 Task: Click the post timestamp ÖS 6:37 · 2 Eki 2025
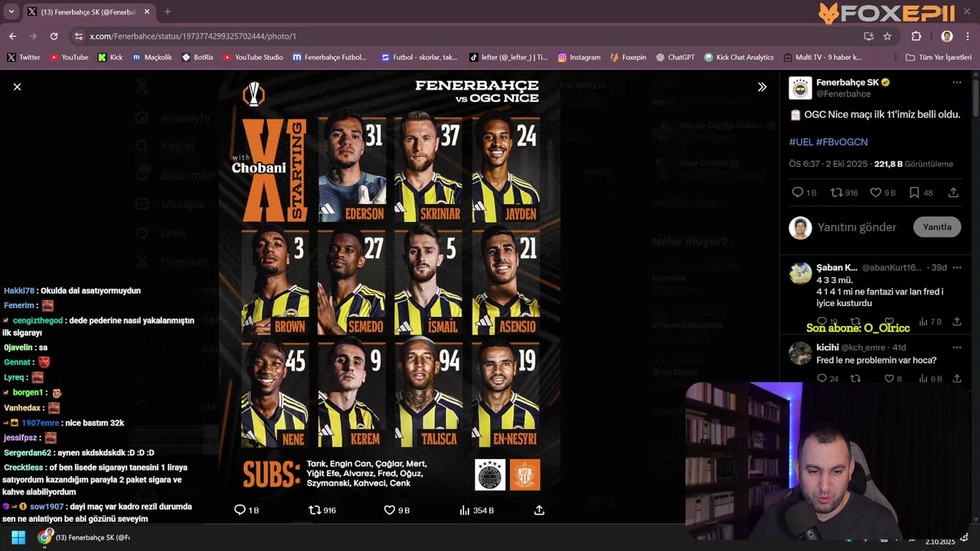[828, 164]
